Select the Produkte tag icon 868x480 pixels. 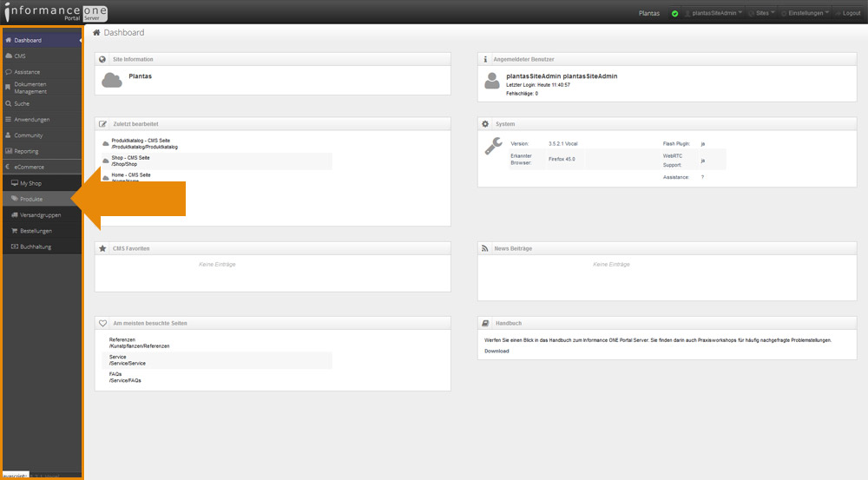[x=15, y=199]
